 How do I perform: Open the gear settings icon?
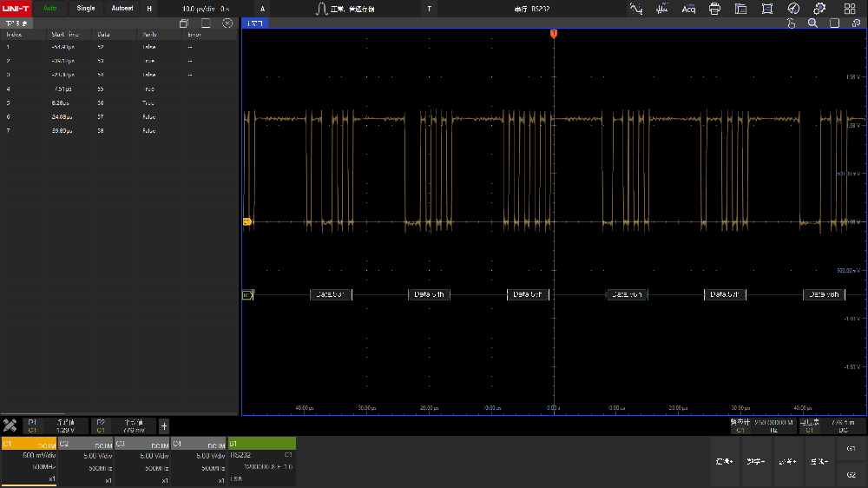pos(819,9)
